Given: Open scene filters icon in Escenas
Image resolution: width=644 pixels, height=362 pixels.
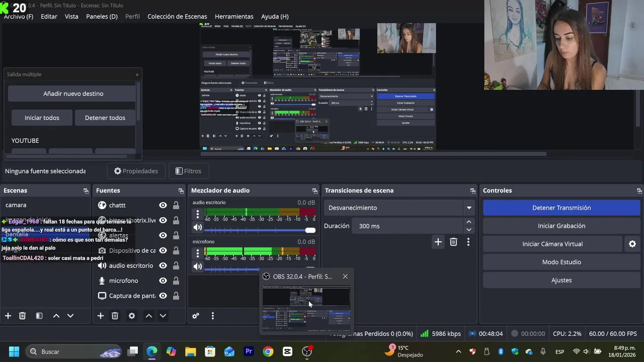Looking at the screenshot, I should tap(39, 316).
